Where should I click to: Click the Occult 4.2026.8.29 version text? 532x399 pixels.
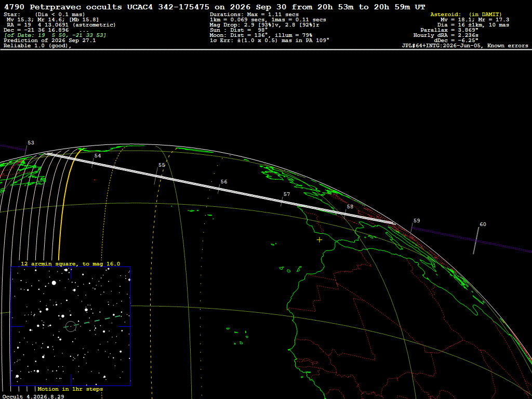pyautogui.click(x=33, y=396)
